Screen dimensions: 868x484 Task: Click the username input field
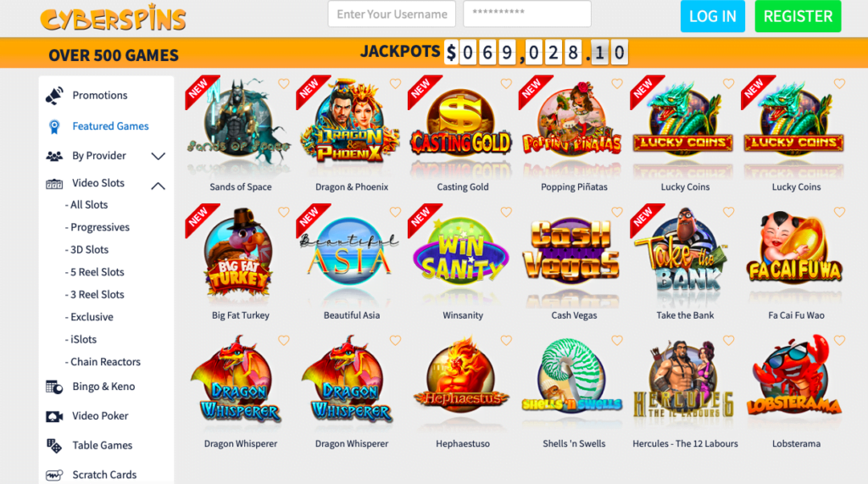[392, 14]
